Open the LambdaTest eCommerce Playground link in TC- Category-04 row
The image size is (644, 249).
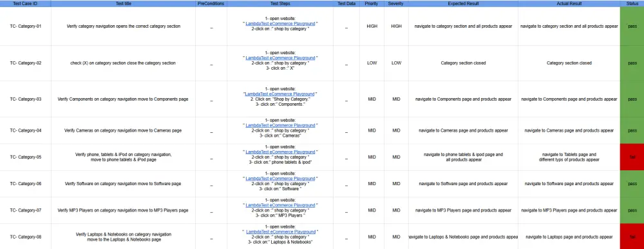tap(281, 125)
